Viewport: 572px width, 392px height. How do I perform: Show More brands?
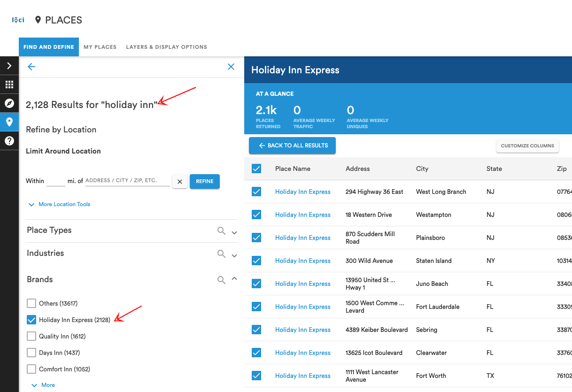click(43, 385)
